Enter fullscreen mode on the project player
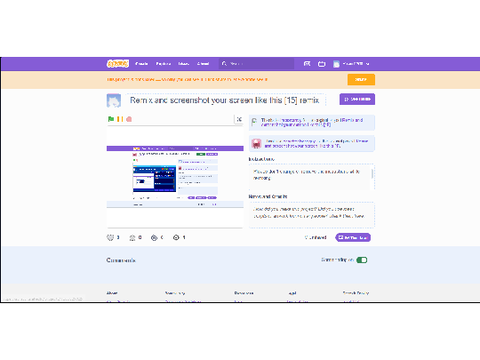The width and height of the screenshot is (480, 360). click(x=239, y=119)
